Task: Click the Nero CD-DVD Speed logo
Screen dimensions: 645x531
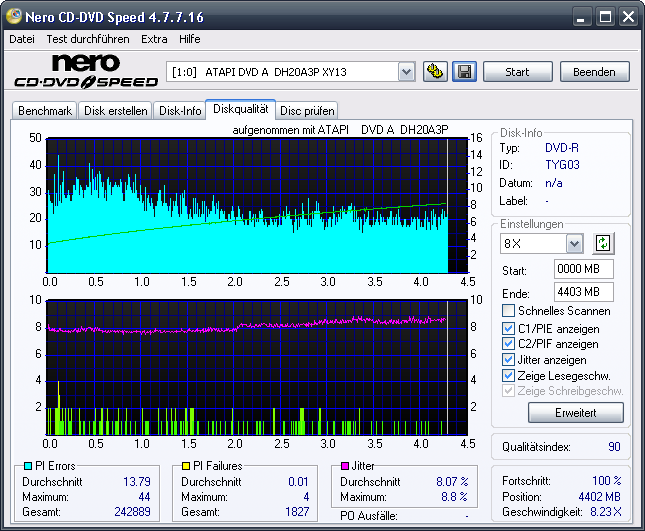Action: point(86,71)
